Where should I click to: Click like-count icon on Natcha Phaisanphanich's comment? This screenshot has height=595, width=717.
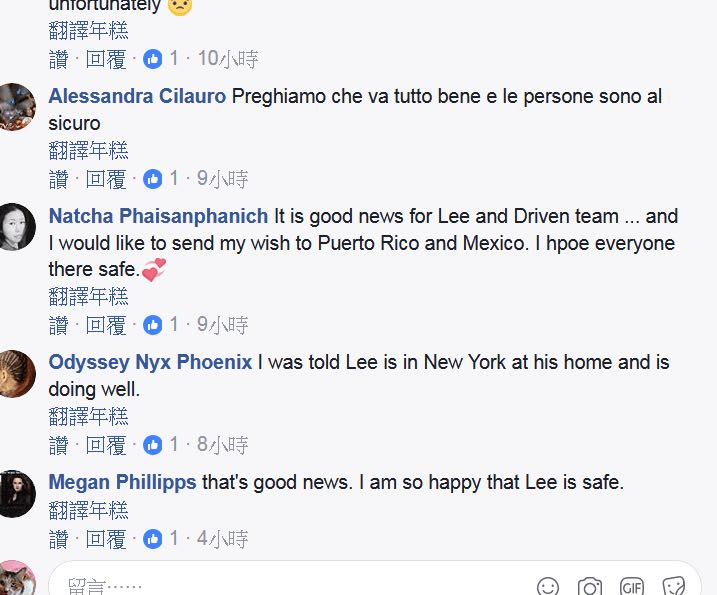pyautogui.click(x=153, y=325)
